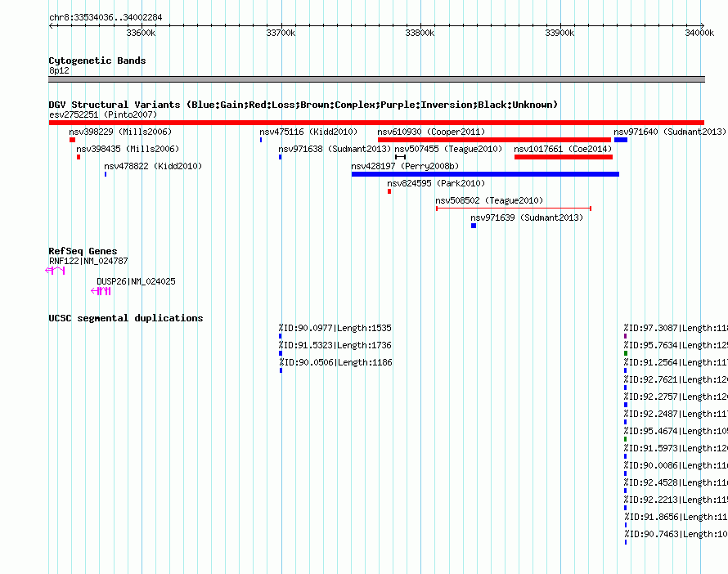Screen dimensions: 728x574
Task: Click the RNF122 magenta gene glyph
Action: (x=56, y=271)
